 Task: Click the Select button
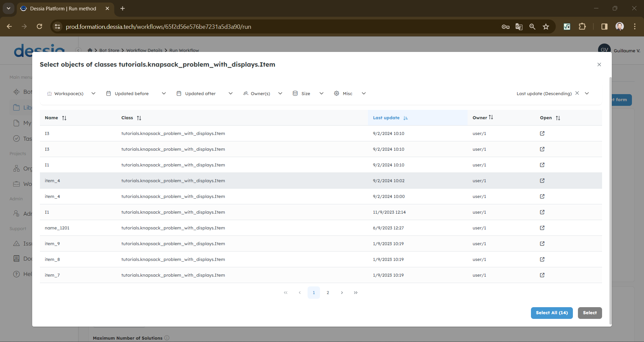(590, 313)
